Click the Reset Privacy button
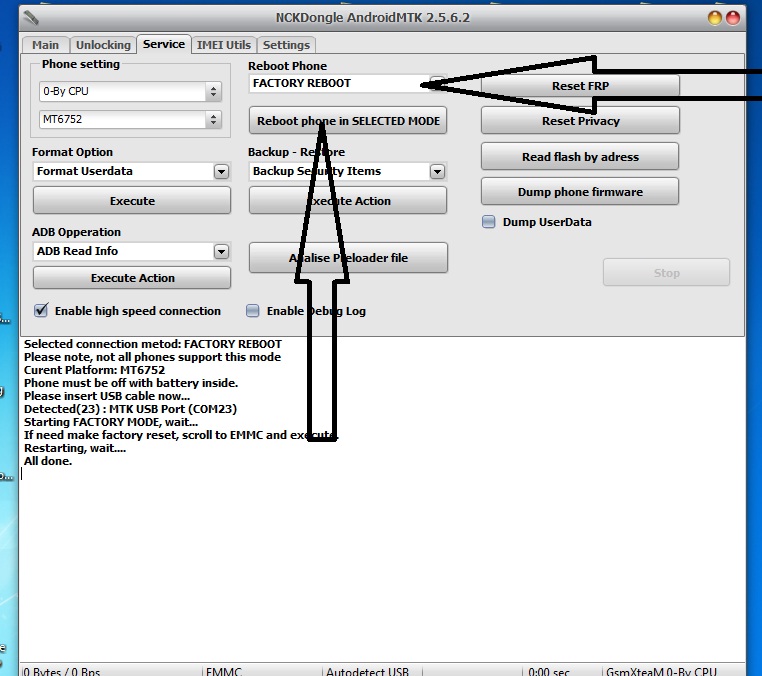 click(580, 121)
